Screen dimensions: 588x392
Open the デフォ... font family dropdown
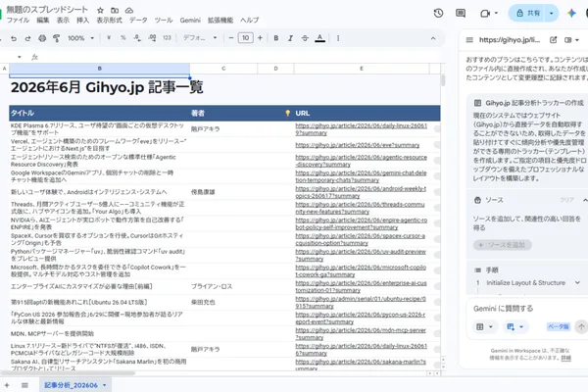click(200, 38)
